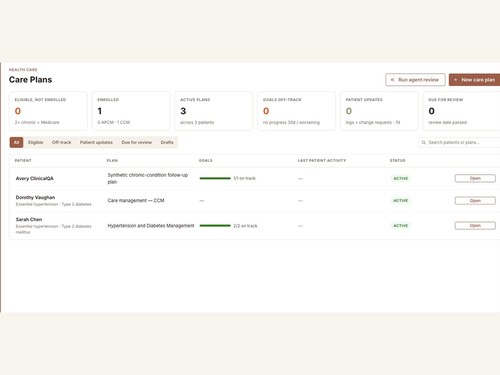Image resolution: width=500 pixels, height=375 pixels.
Task: Click the 2/2 on track label
Action: pos(245,226)
